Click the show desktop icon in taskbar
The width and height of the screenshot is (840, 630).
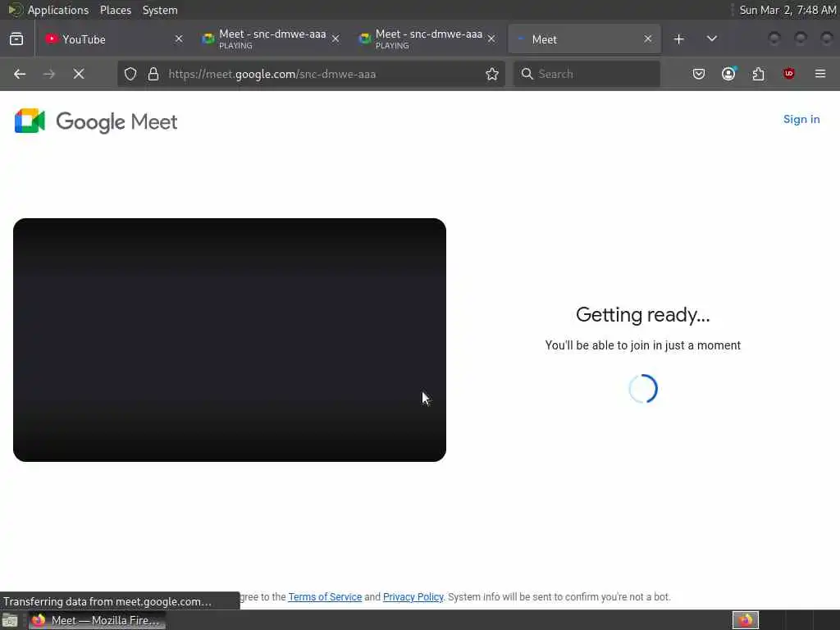click(x=10, y=621)
